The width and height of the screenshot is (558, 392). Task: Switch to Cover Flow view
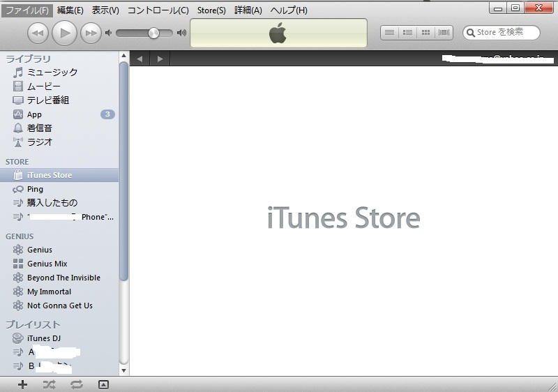[444, 33]
